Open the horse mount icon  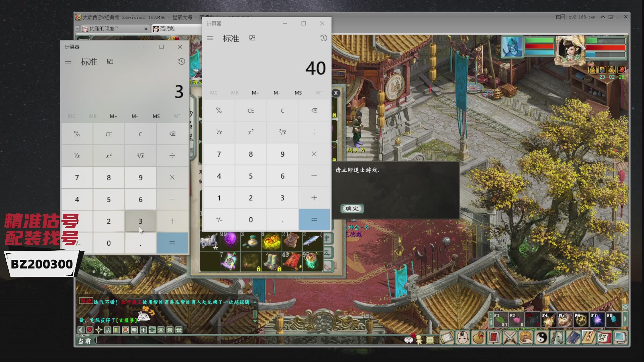pos(557,338)
